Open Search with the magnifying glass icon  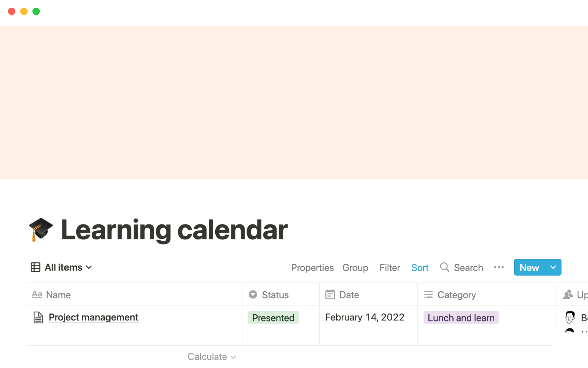444,267
